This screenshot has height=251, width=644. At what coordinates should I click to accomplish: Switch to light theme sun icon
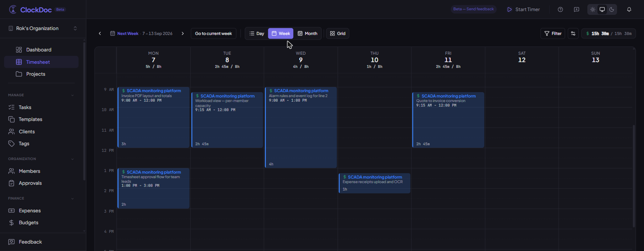click(593, 9)
